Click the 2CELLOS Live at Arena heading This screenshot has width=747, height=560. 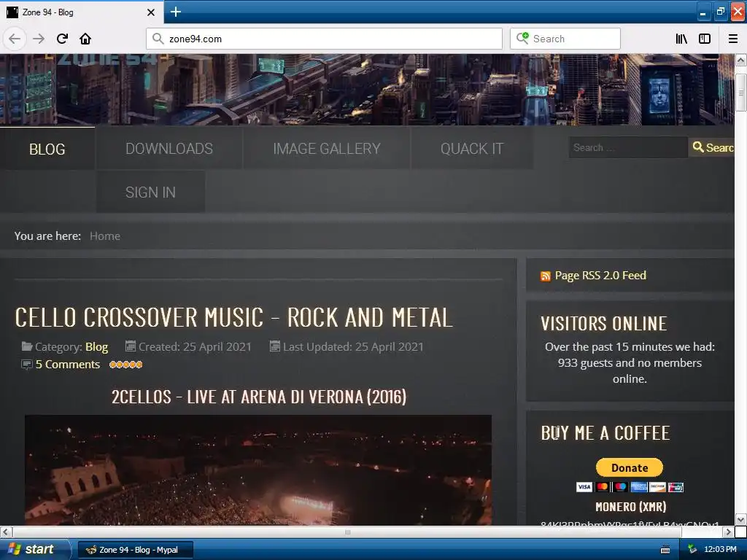pyautogui.click(x=259, y=397)
